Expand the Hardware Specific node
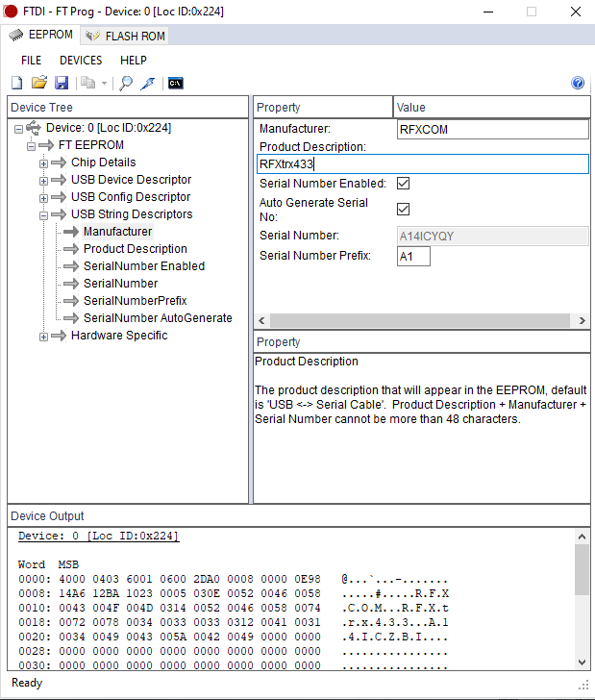Viewport: 595px width, 700px height. (x=43, y=337)
